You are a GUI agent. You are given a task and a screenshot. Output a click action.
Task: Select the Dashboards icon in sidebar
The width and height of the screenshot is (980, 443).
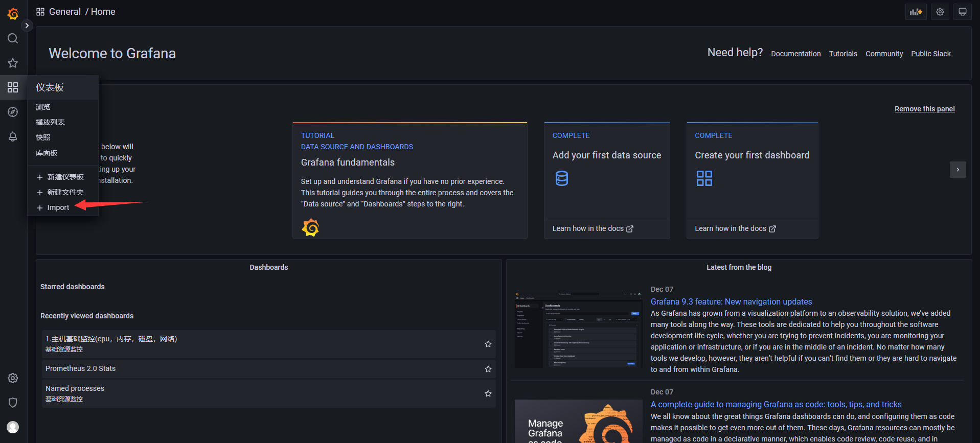tap(13, 87)
